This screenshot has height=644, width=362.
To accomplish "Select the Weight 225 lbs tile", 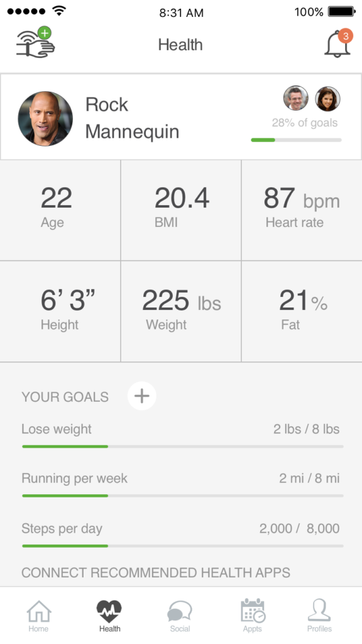I will click(181, 311).
